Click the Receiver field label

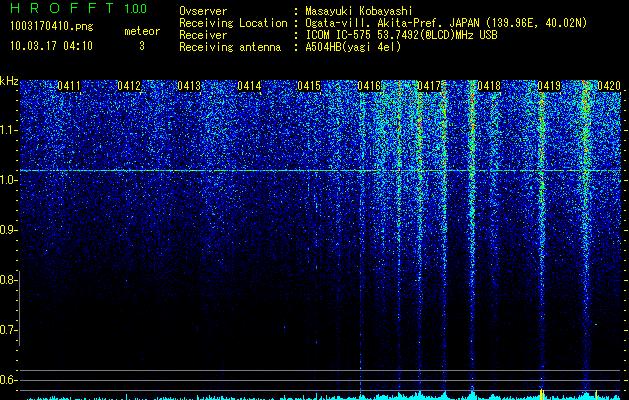[x=203, y=35]
